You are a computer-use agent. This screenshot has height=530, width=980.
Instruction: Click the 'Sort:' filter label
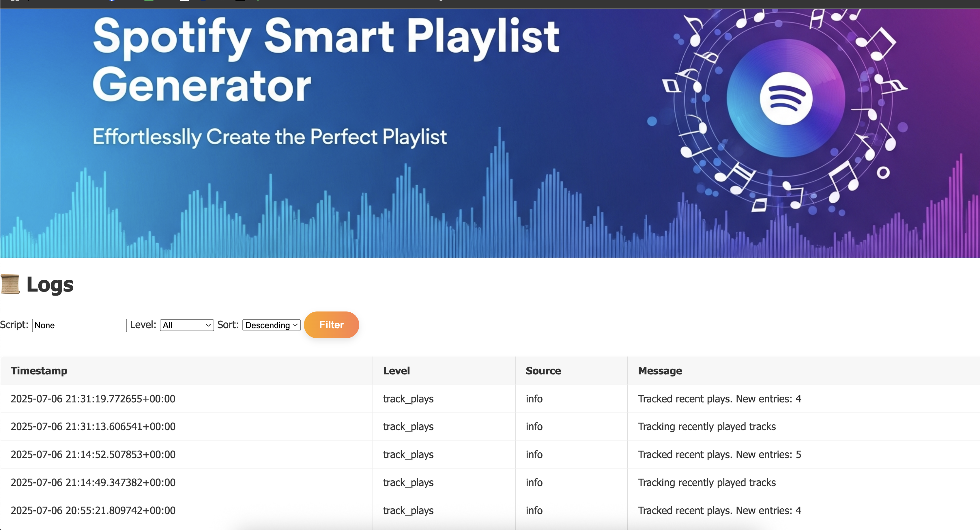coord(228,325)
